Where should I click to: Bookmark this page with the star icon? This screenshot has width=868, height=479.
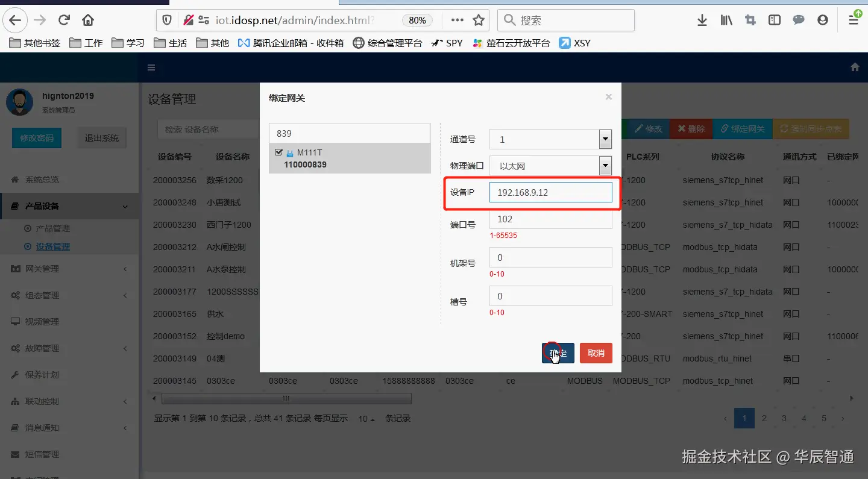(x=479, y=20)
